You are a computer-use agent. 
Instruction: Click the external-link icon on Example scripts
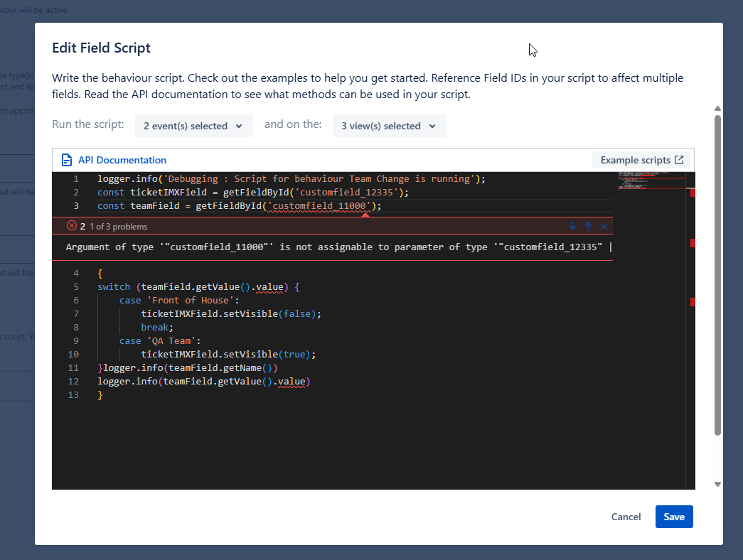coord(680,160)
